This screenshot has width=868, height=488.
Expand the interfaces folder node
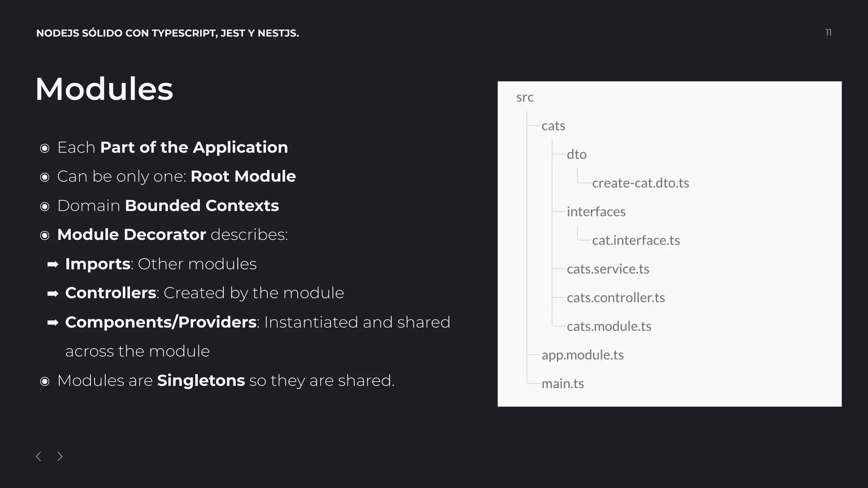[x=596, y=212]
